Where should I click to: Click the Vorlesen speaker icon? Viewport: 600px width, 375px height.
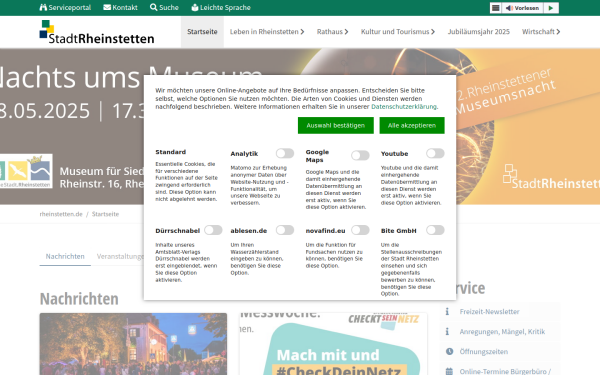point(509,8)
